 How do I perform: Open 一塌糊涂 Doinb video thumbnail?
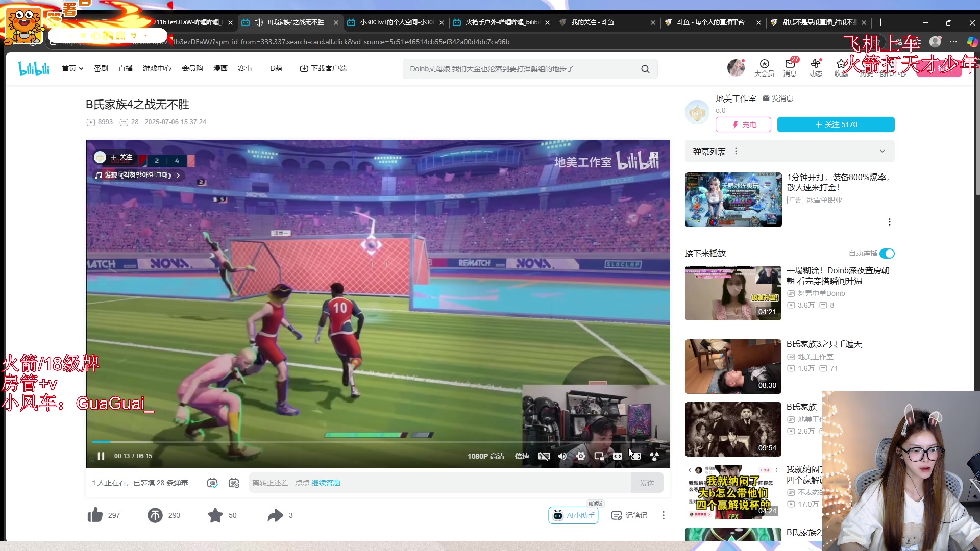[733, 293]
